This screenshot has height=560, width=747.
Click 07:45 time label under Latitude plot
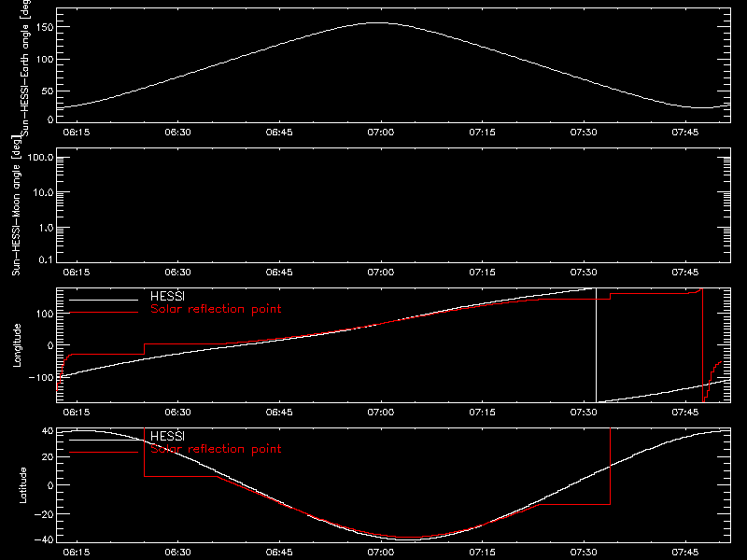(685, 553)
